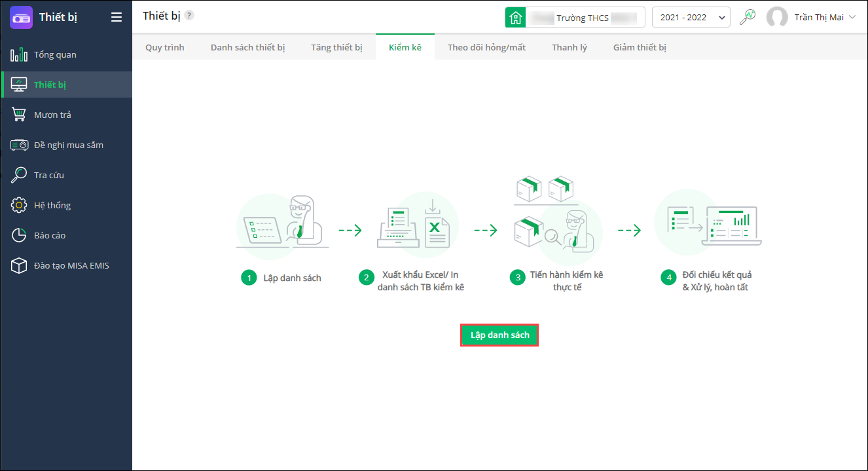Click the help question mark beside Thiết bị
Image resolution: width=868 pixels, height=471 pixels.
(x=189, y=16)
